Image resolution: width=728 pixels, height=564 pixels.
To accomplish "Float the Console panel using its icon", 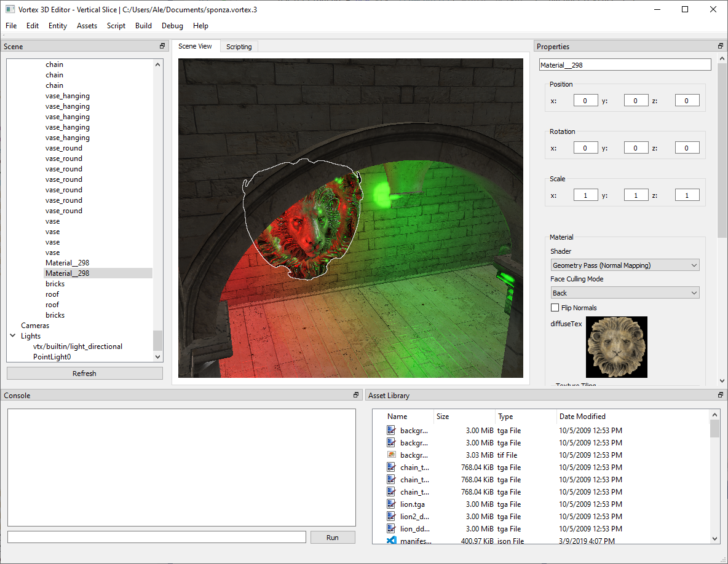I will (x=355, y=394).
